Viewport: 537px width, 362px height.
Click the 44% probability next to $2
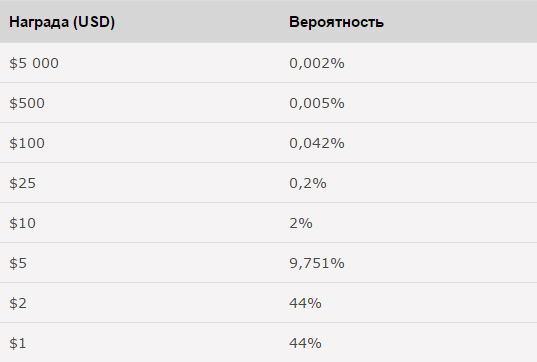pos(305,304)
